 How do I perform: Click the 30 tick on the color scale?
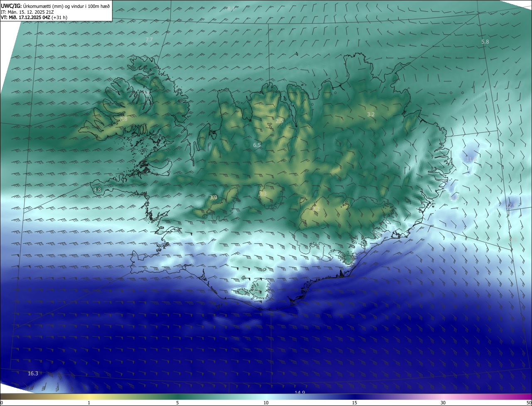coord(443,403)
